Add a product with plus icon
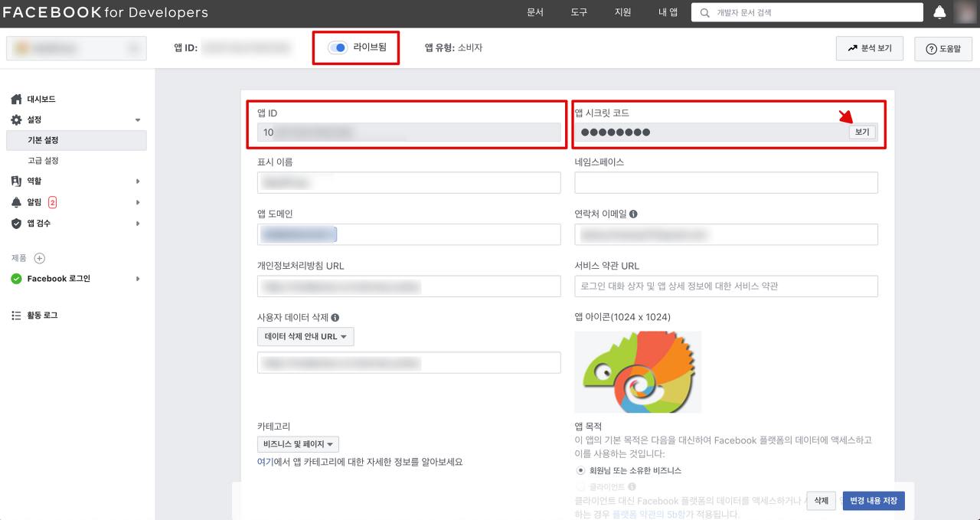The width and height of the screenshot is (980, 520). coord(40,259)
